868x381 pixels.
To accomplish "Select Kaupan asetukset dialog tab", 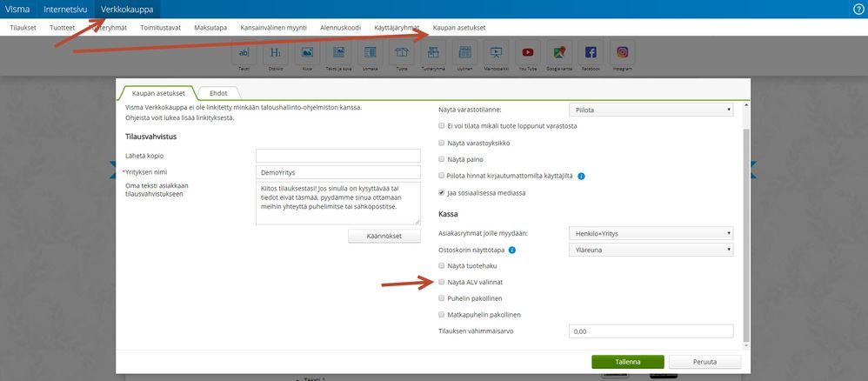I will click(159, 94).
